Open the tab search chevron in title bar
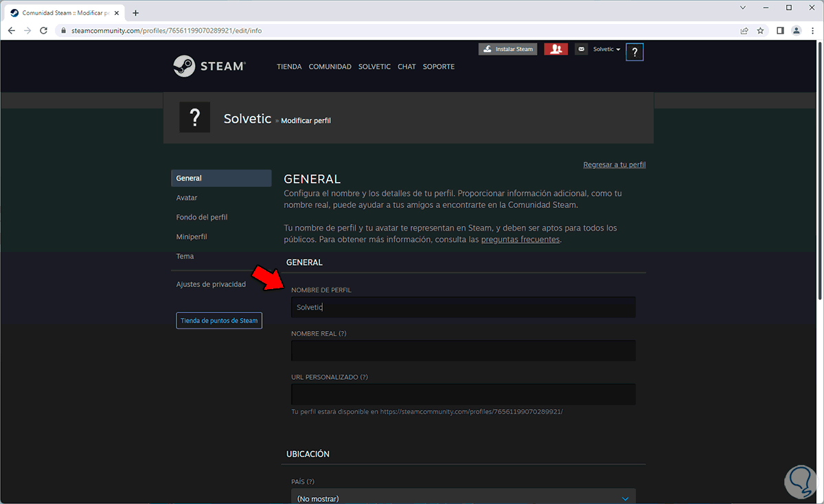824x504 pixels. [743, 8]
